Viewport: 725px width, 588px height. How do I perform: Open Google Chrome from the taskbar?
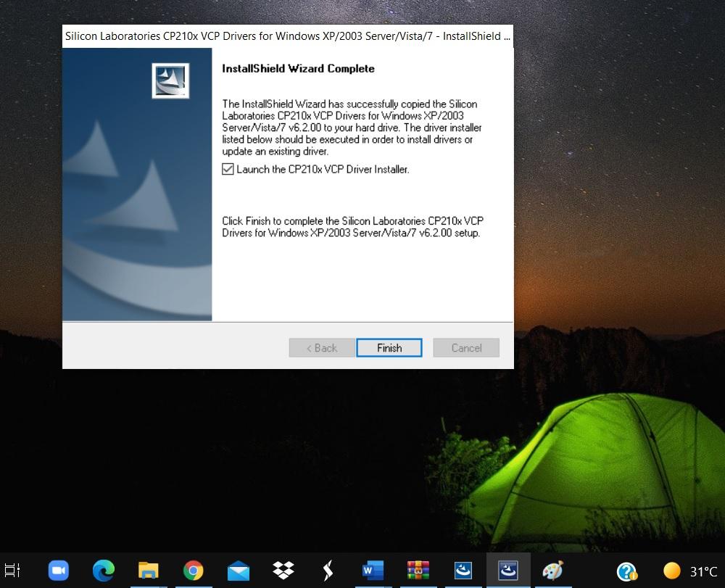(x=194, y=571)
